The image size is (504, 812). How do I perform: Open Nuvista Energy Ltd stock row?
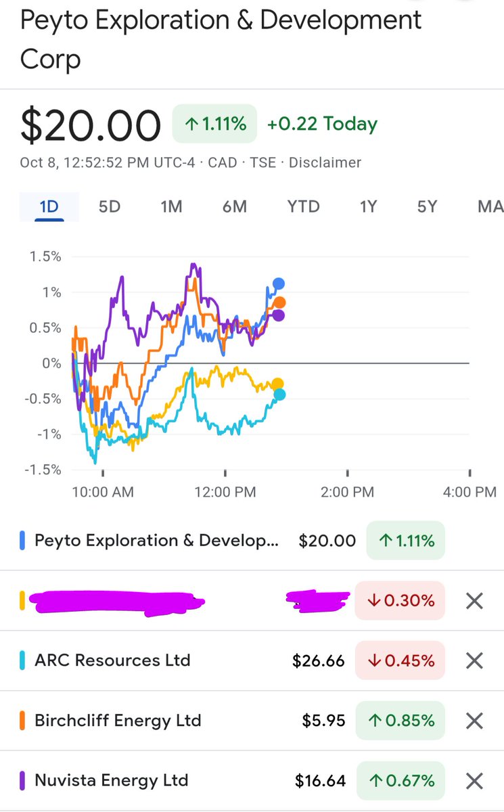(x=252, y=782)
